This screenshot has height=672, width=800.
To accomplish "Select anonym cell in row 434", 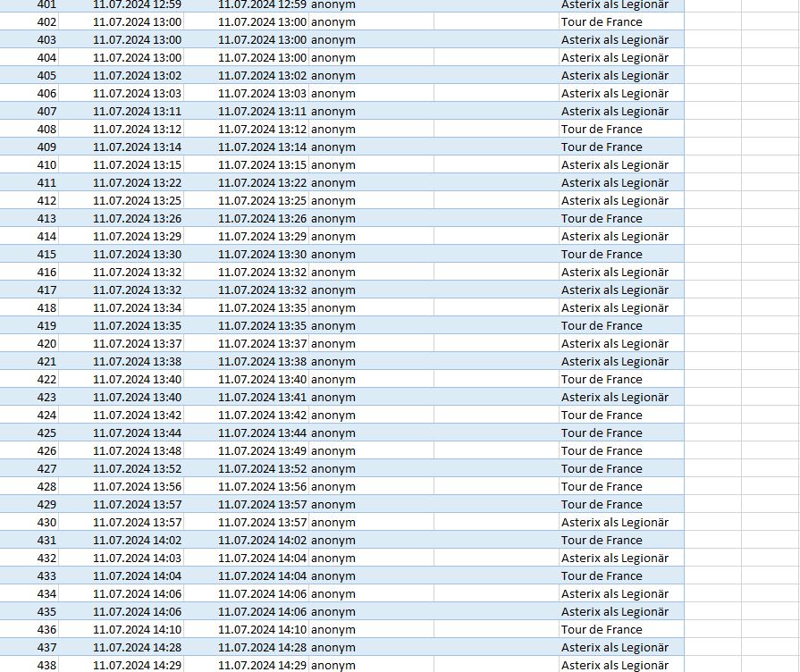I will click(333, 594).
